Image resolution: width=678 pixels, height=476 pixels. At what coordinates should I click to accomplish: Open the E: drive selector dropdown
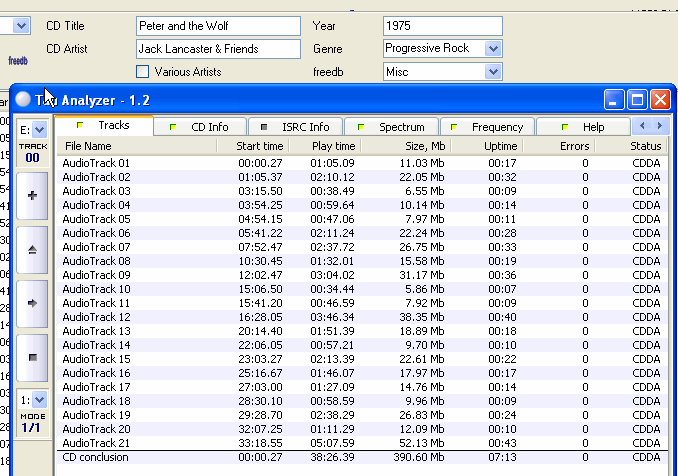pos(39,130)
